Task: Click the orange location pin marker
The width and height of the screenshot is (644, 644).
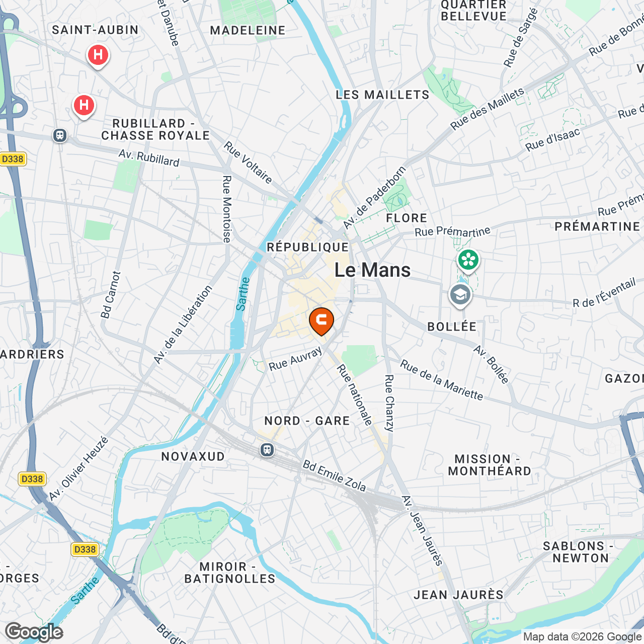Action: pyautogui.click(x=321, y=321)
